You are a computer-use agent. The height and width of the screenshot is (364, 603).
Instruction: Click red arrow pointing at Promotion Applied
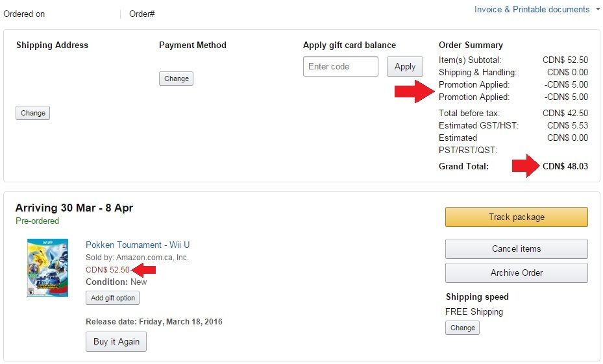(414, 91)
